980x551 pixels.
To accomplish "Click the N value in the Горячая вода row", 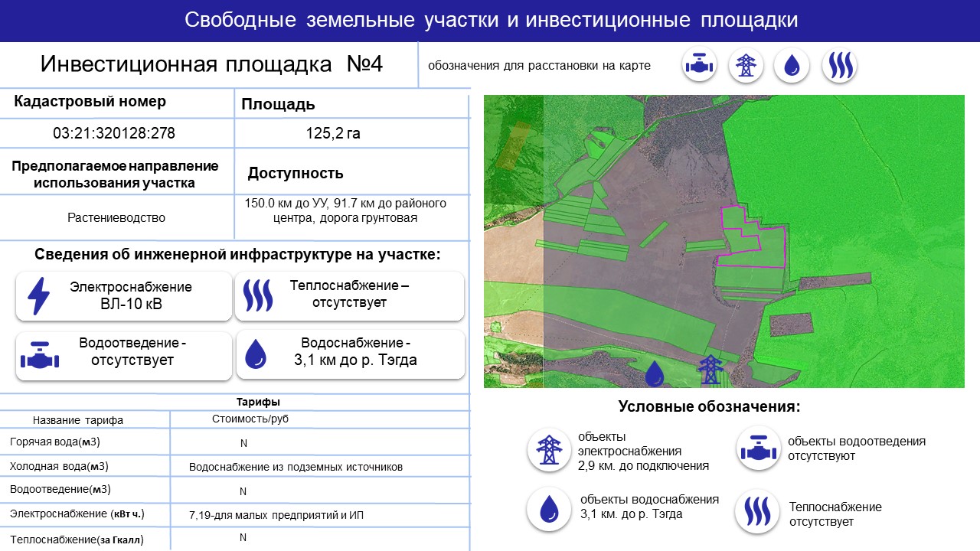I will (x=243, y=443).
